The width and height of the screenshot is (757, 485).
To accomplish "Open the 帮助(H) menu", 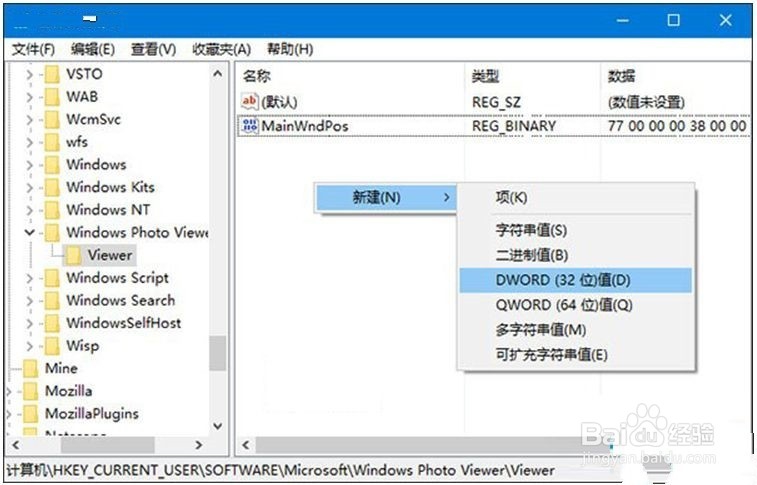I will pyautogui.click(x=290, y=49).
